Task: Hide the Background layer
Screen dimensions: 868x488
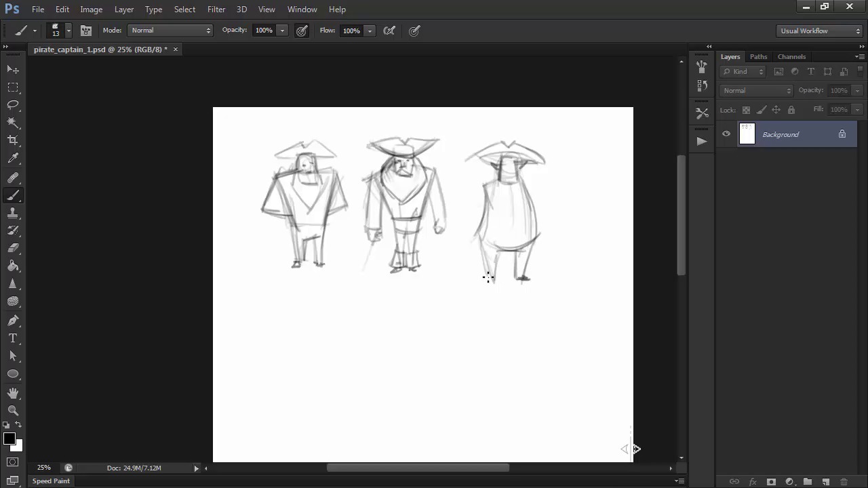Action: [x=726, y=134]
